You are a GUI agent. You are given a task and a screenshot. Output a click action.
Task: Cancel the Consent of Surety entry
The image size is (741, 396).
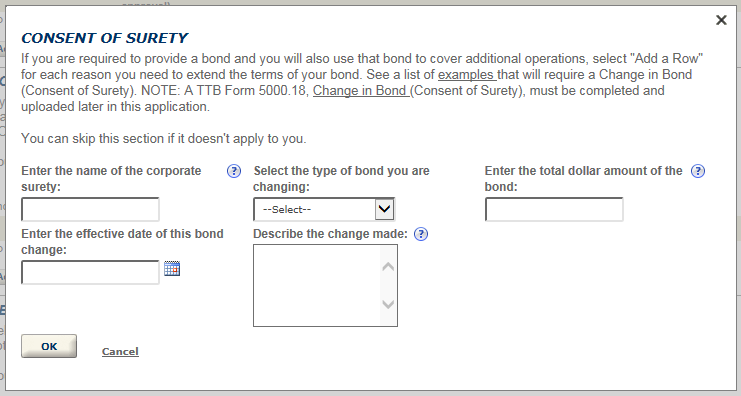120,352
